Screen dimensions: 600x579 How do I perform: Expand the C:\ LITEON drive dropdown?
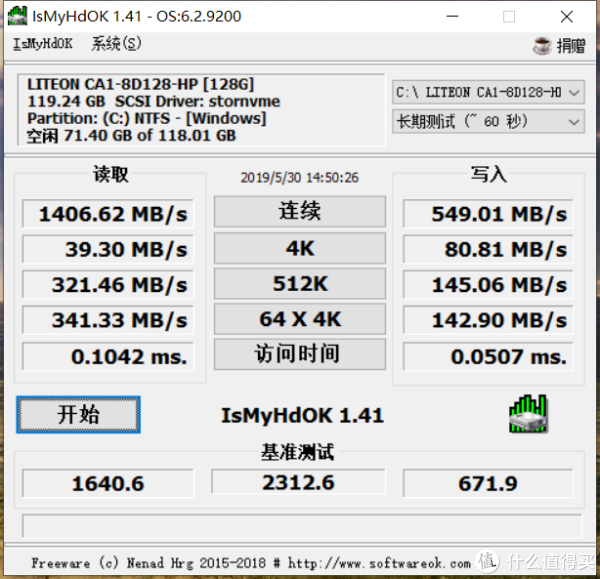pos(488,92)
